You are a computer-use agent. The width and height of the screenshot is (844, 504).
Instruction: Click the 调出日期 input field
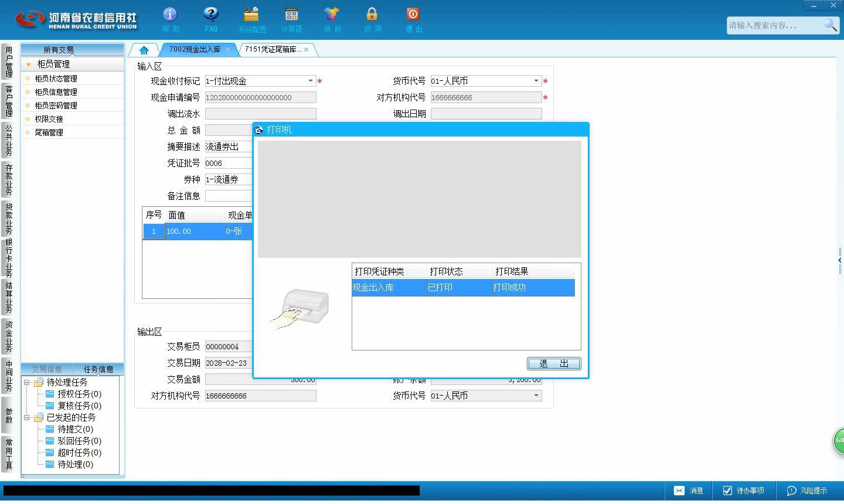[486, 114]
